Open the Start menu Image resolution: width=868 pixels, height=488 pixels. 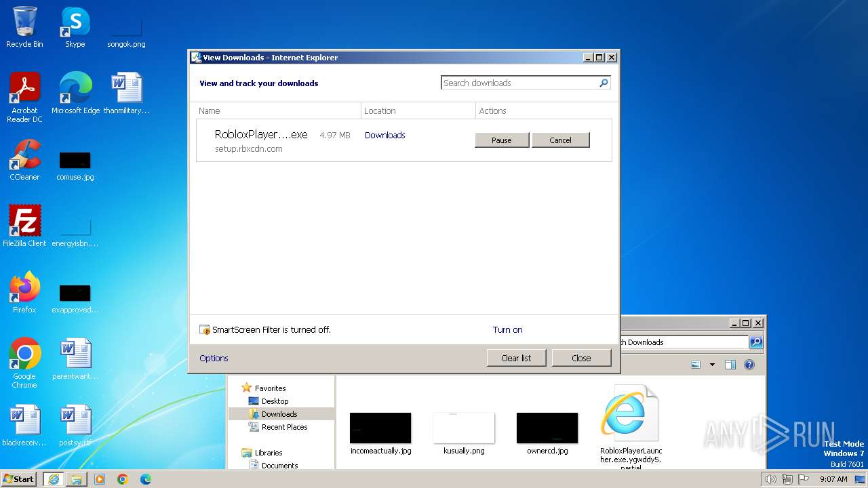point(19,479)
